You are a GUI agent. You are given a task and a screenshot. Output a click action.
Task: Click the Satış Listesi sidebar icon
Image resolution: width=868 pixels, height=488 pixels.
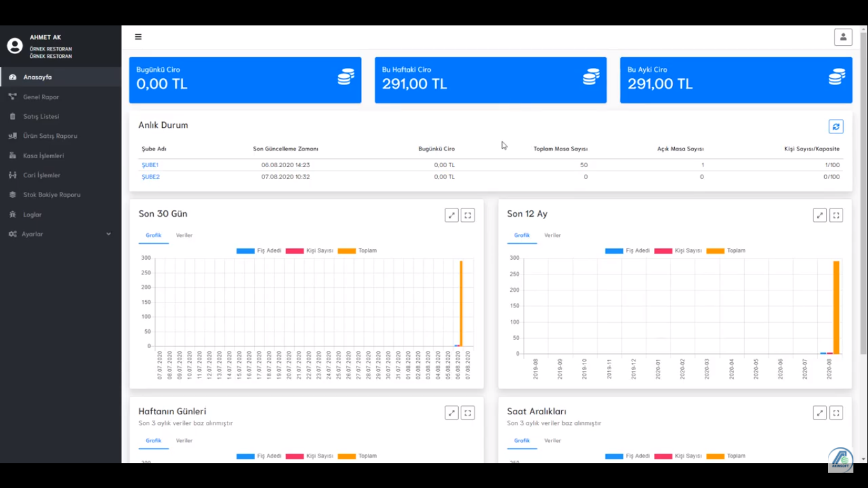(x=13, y=116)
